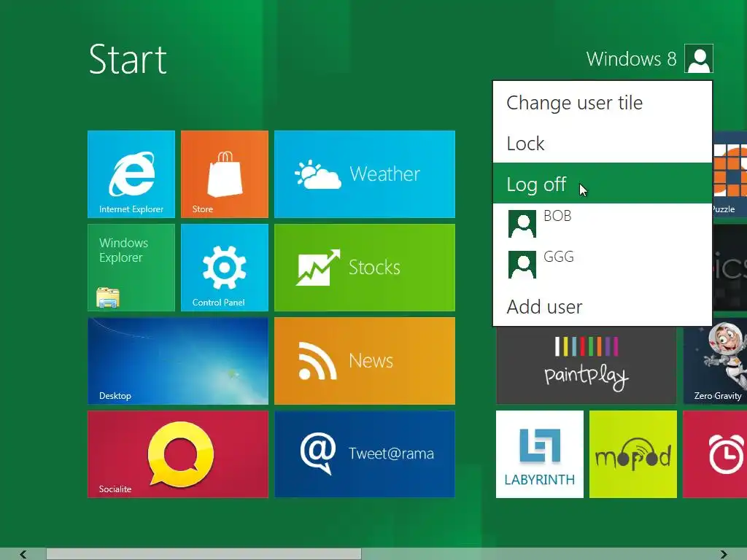Click the scrollbar left arrow
Viewport: 747px width, 560px height.
[23, 554]
